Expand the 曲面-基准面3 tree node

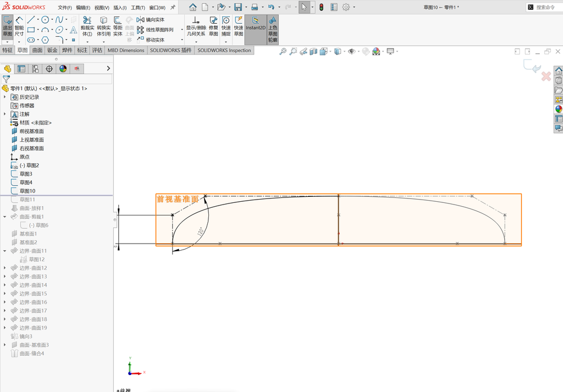pos(4,345)
